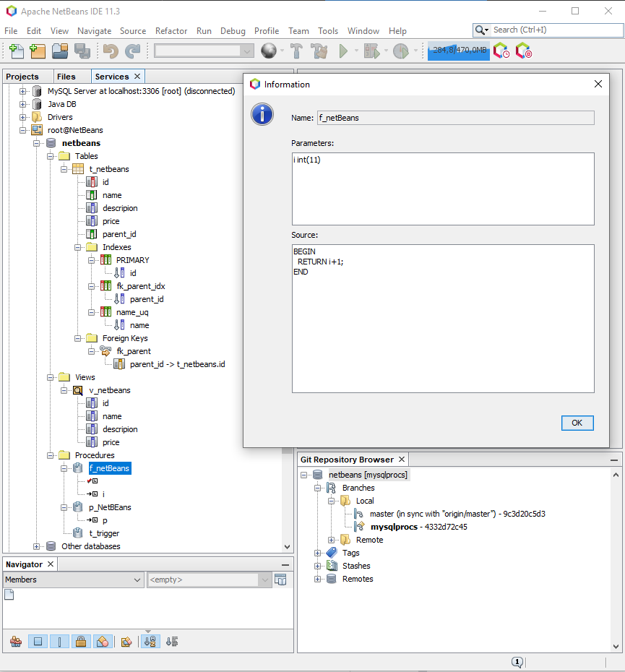This screenshot has height=672, width=625.
Task: Click the Debug Project toolbar icon
Action: tap(371, 51)
